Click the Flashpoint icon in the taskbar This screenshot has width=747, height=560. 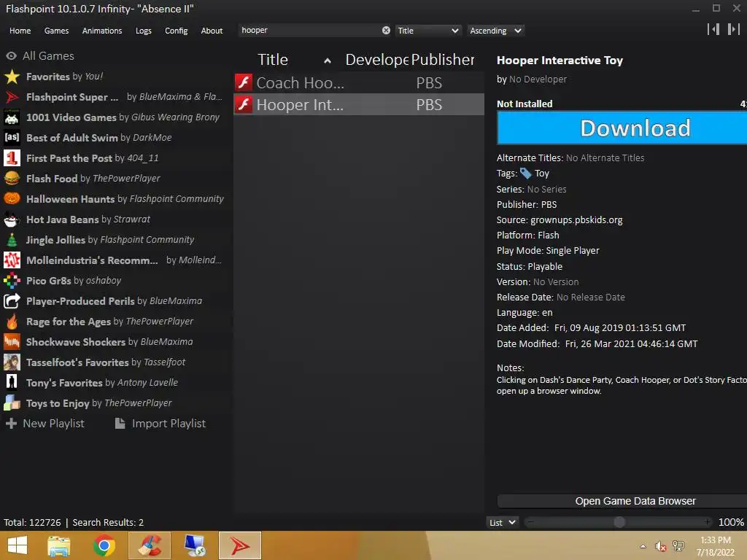pos(240,545)
